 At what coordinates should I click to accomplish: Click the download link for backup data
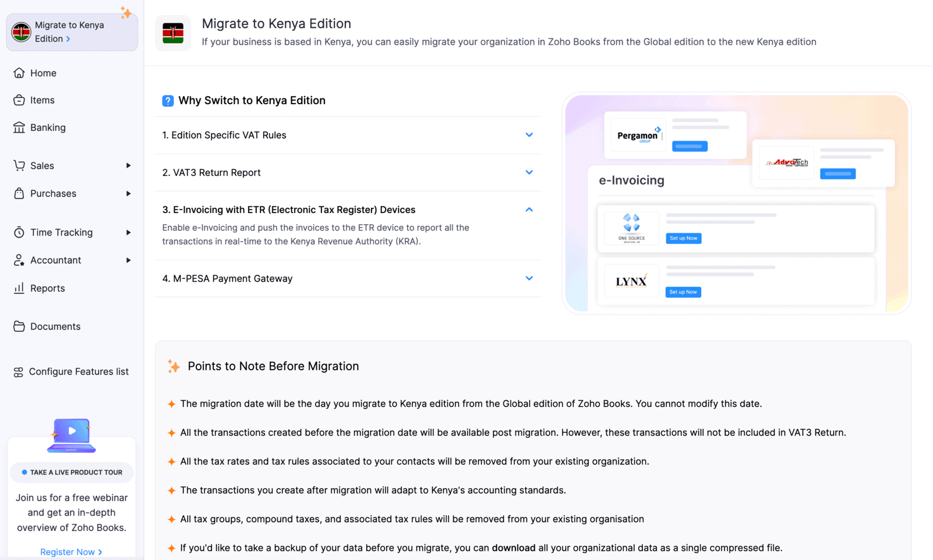tap(513, 548)
